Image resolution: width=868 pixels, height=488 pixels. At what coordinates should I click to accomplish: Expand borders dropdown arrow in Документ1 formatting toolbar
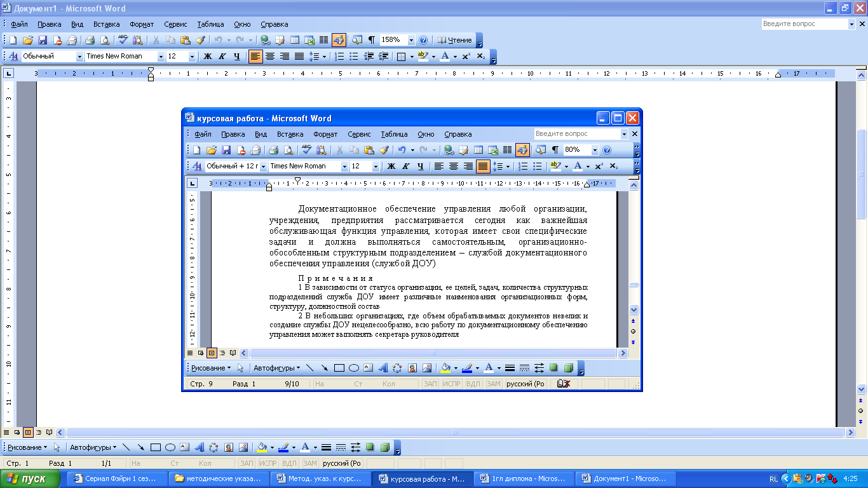412,57
